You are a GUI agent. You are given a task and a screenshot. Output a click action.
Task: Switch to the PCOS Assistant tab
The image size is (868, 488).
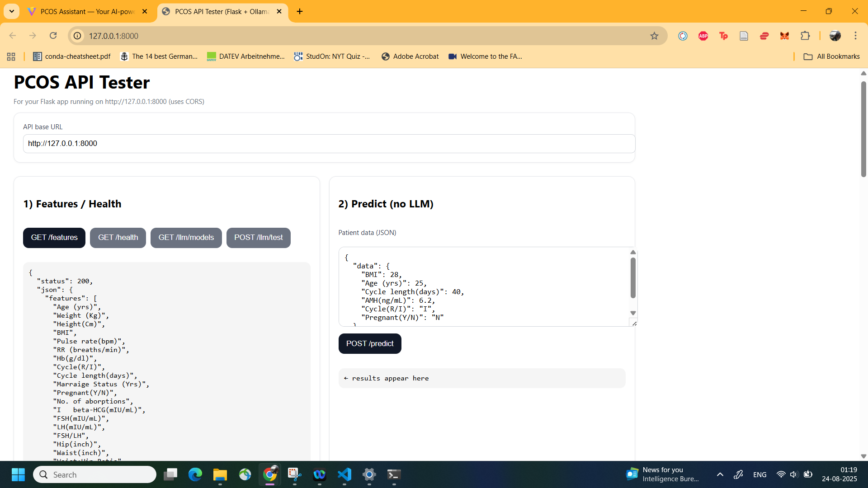(x=87, y=11)
